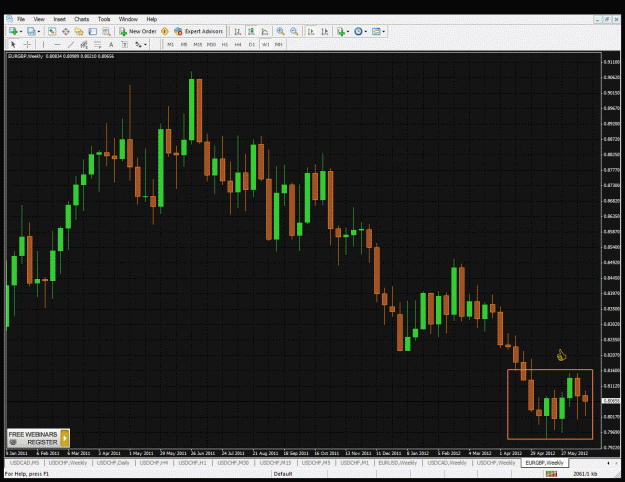Open the Charts menu

[81, 19]
